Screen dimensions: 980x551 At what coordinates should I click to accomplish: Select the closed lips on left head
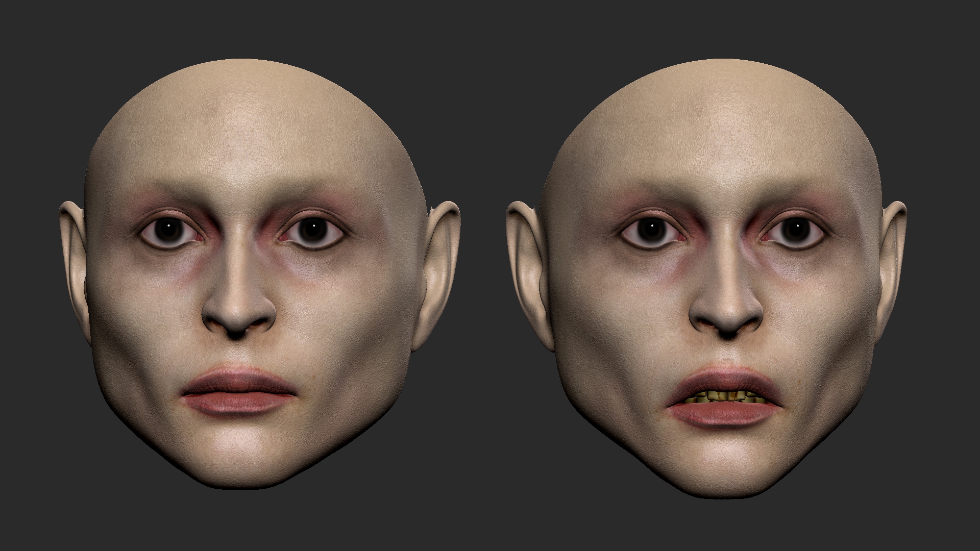(x=238, y=392)
